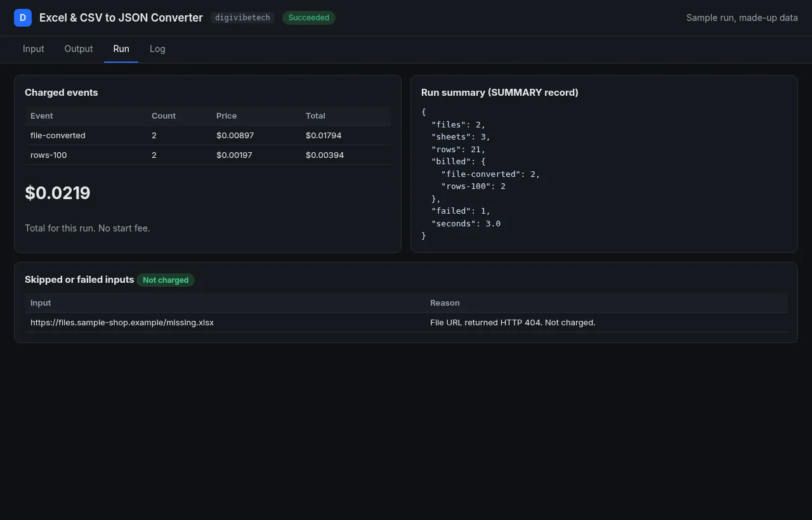
Task: Click the 'Sample run, made-up data' note
Action: tap(742, 18)
